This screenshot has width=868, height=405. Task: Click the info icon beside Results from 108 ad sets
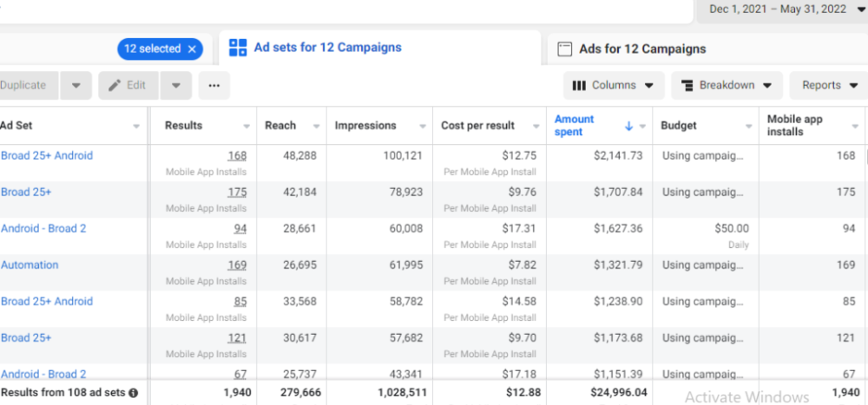[134, 394]
